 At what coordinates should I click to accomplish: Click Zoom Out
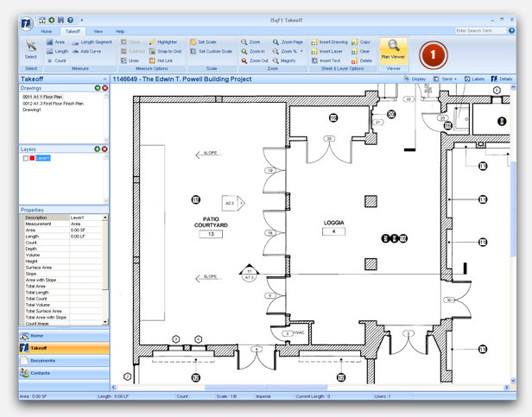coord(255,60)
